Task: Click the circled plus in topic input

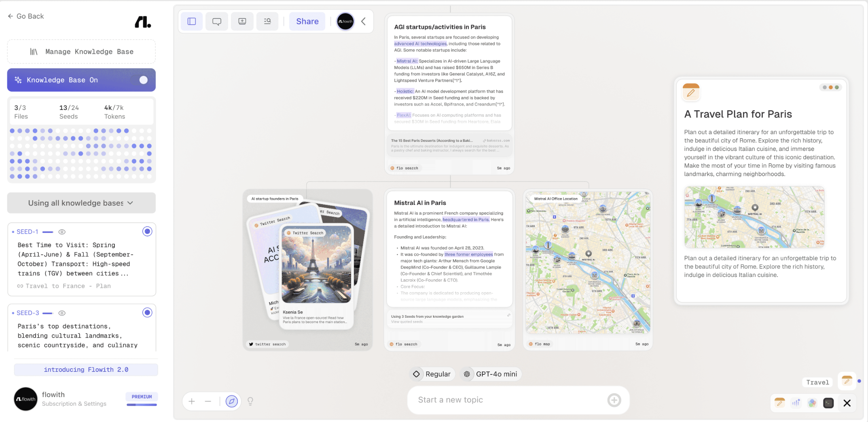Action: pos(614,400)
